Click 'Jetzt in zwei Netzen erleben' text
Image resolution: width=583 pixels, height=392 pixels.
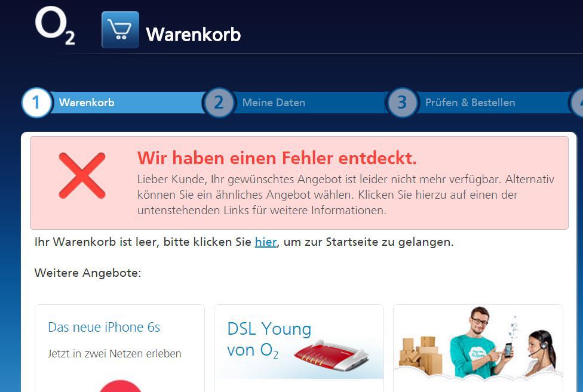[x=114, y=353]
